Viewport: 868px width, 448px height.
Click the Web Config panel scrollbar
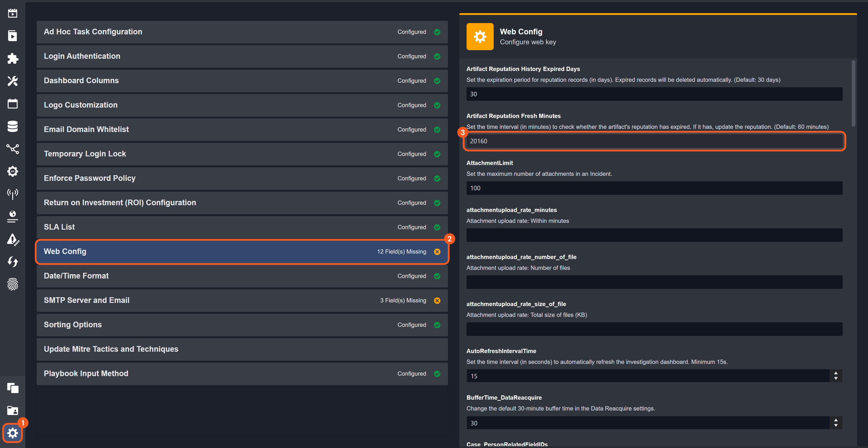pos(853,93)
